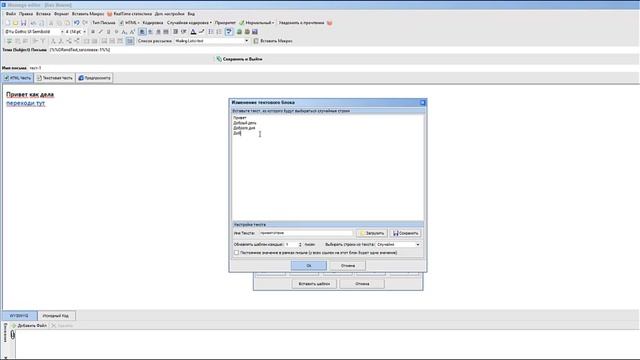Click Cancel in the background template dialog
The image size is (640, 360).
pos(362,284)
